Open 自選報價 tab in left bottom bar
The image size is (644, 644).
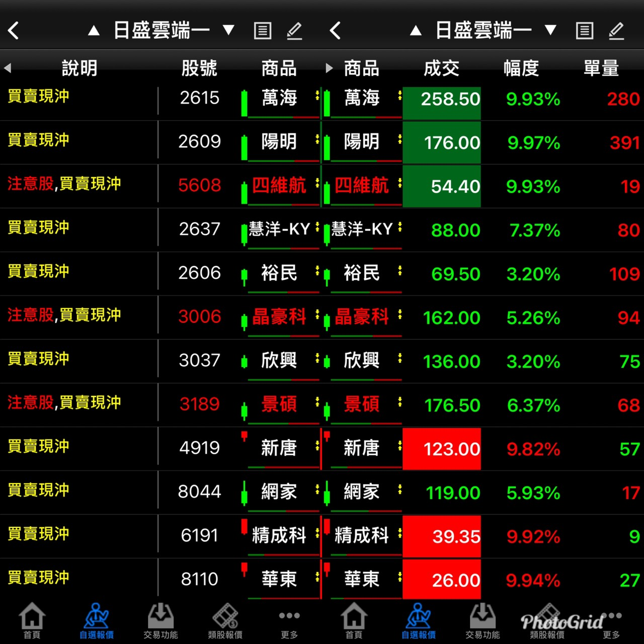click(x=97, y=621)
